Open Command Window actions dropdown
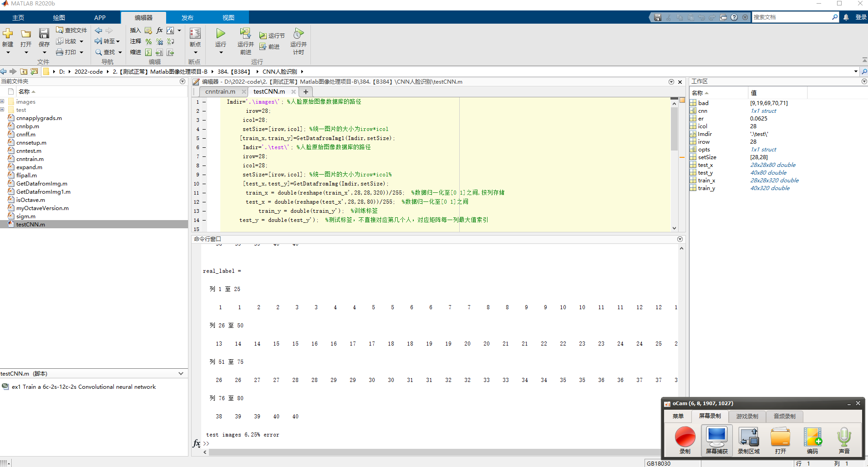The image size is (868, 467). coord(680,239)
